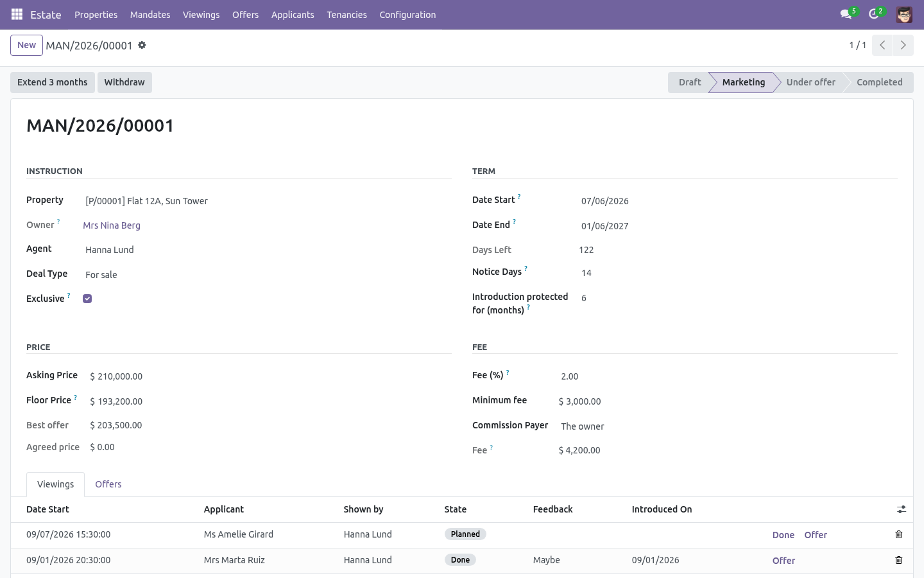Go to previous record arrow
The image size is (924, 578).
coord(882,45)
